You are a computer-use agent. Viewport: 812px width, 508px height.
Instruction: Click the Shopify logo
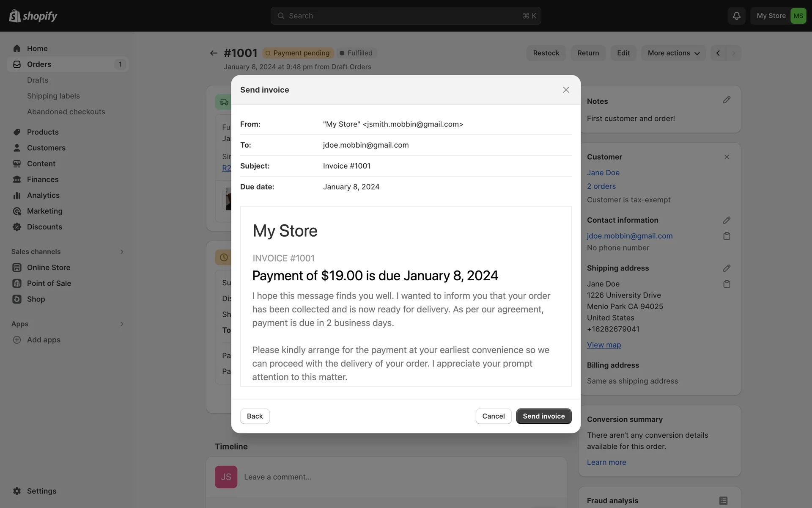click(33, 16)
